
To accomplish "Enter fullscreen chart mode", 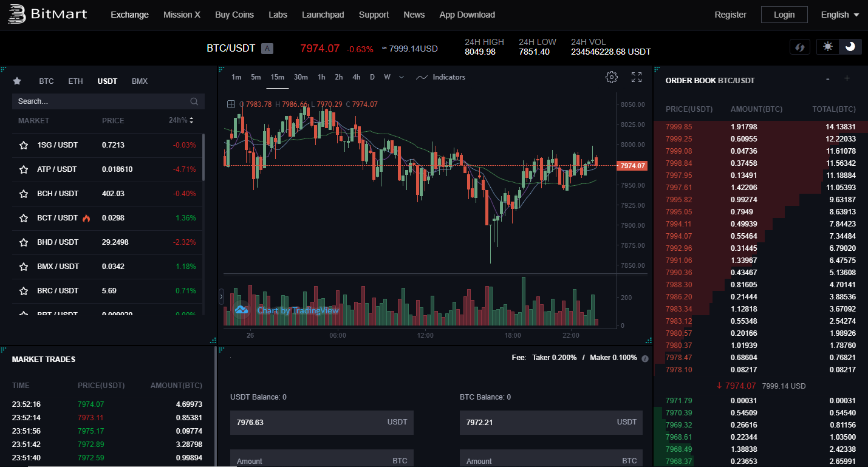I will (637, 77).
